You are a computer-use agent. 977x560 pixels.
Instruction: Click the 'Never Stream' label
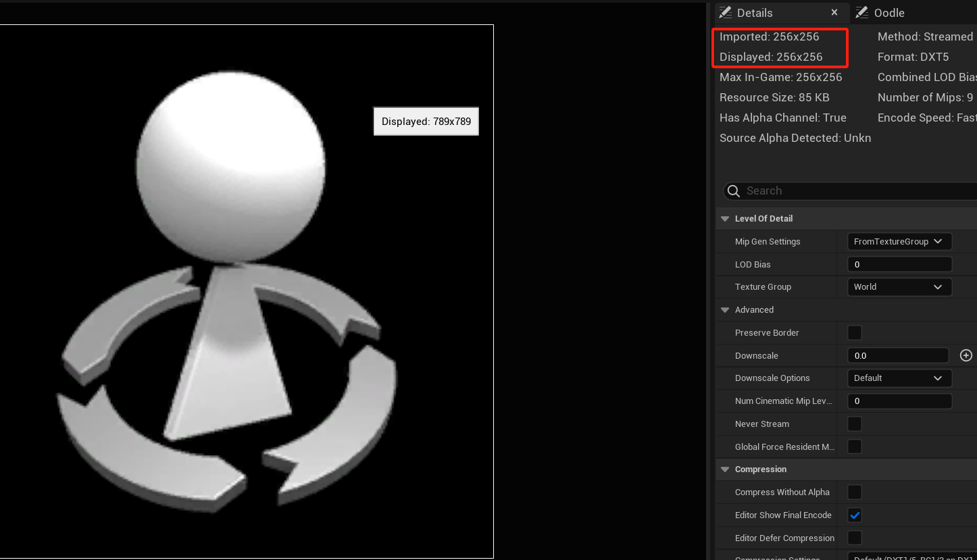pos(762,424)
